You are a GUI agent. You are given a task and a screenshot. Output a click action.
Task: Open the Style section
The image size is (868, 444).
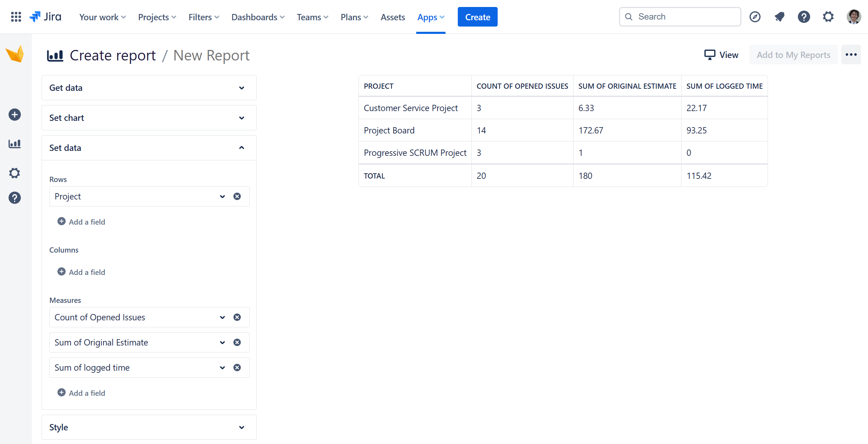[241, 427]
